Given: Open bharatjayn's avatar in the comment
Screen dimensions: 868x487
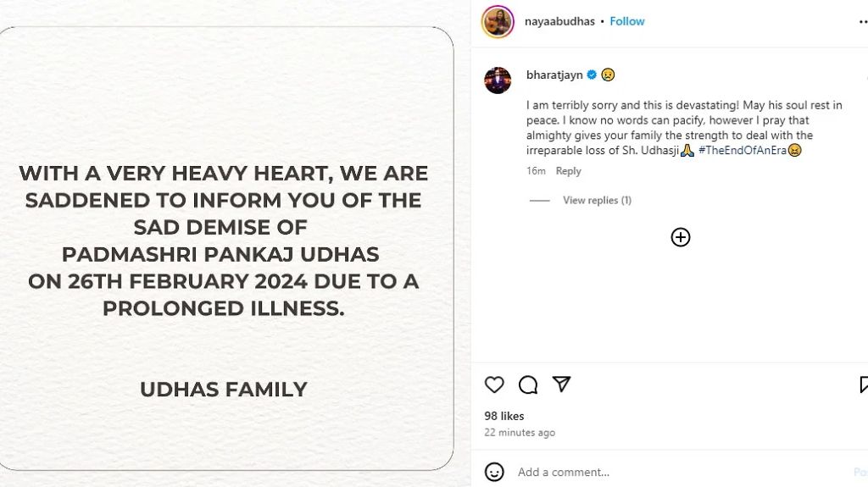Looking at the screenshot, I should point(498,80).
